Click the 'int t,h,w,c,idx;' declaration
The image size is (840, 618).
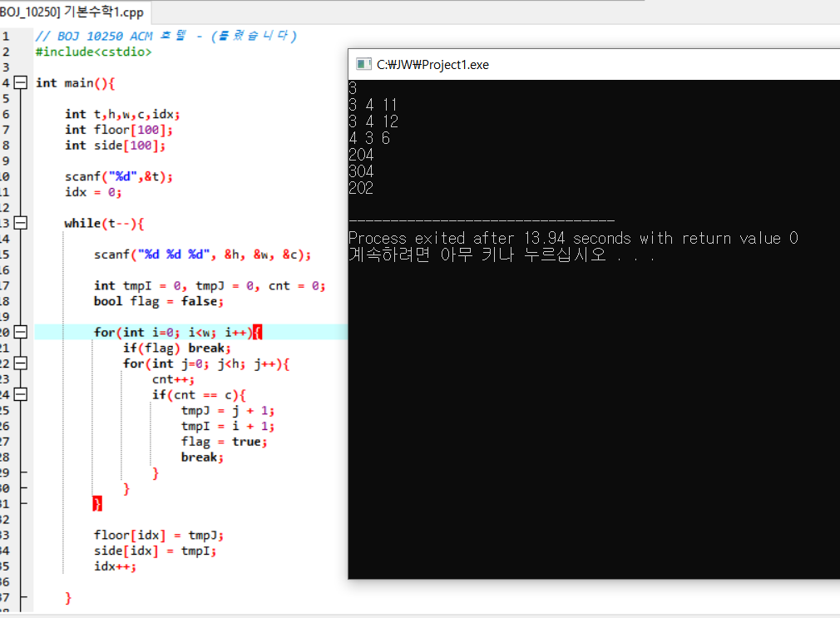[123, 114]
